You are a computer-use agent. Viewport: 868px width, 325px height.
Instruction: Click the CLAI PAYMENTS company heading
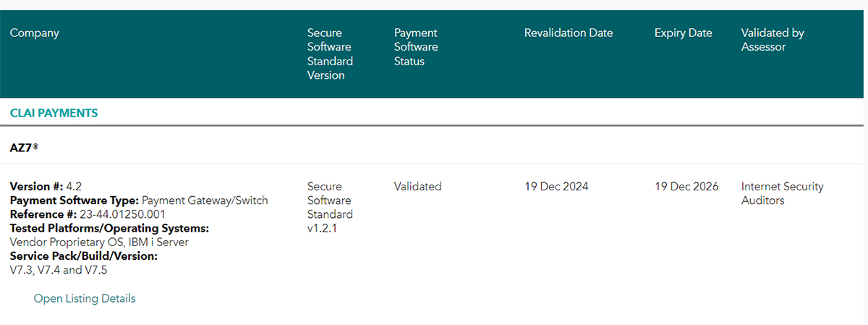54,113
